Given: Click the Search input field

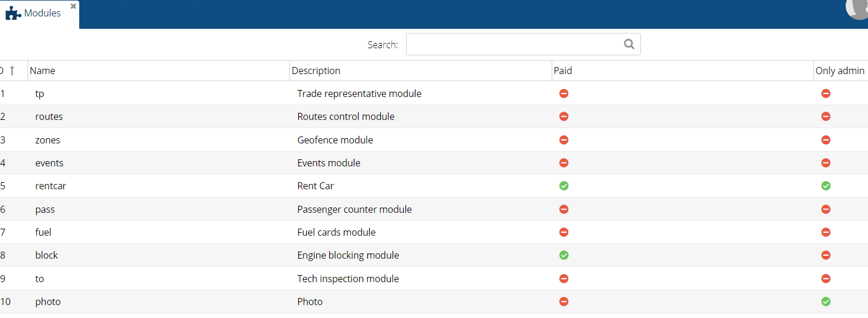Looking at the screenshot, I should 514,44.
